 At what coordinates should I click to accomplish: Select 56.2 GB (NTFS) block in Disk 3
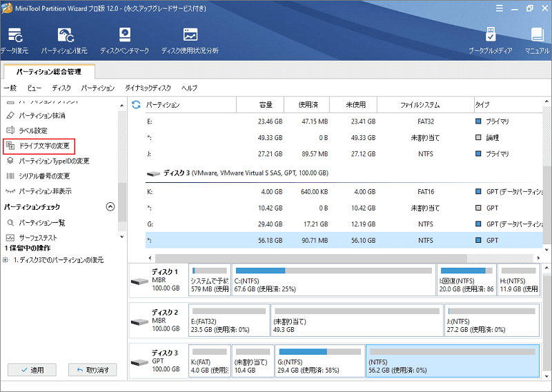click(453, 361)
